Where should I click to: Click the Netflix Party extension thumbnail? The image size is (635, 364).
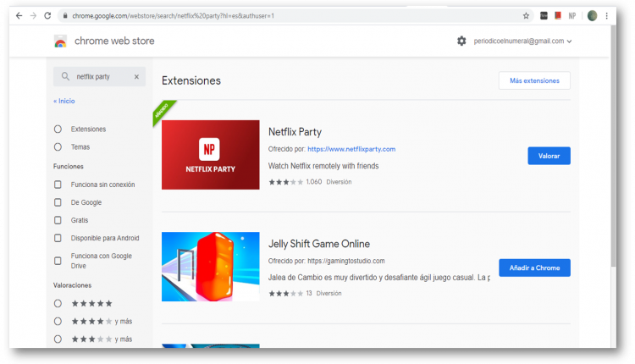pos(210,154)
